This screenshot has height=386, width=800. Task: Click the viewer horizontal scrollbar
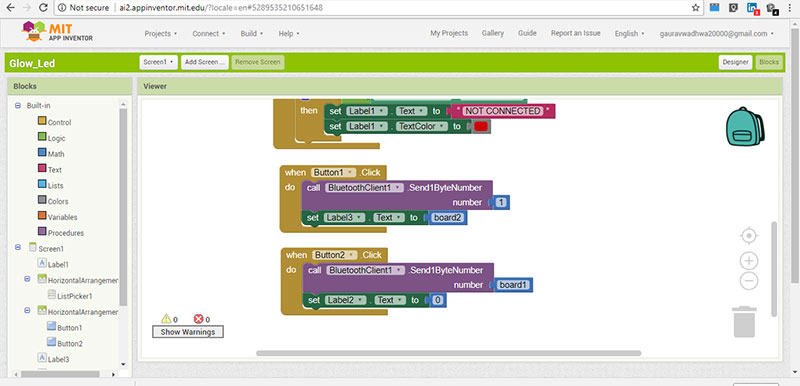pos(448,353)
